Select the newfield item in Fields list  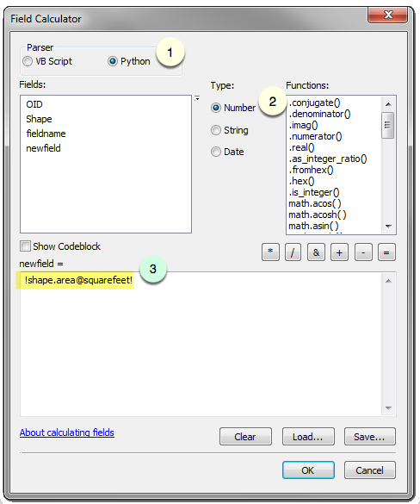tap(43, 148)
